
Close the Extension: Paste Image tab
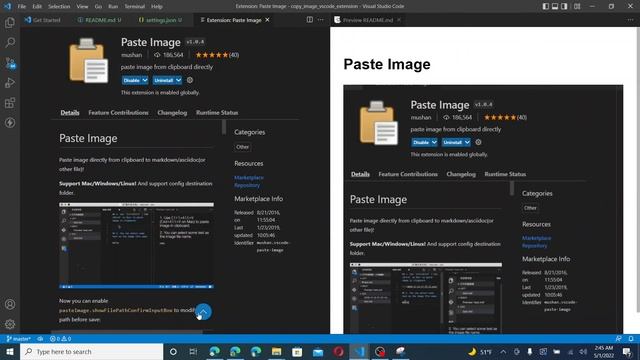tap(267, 20)
